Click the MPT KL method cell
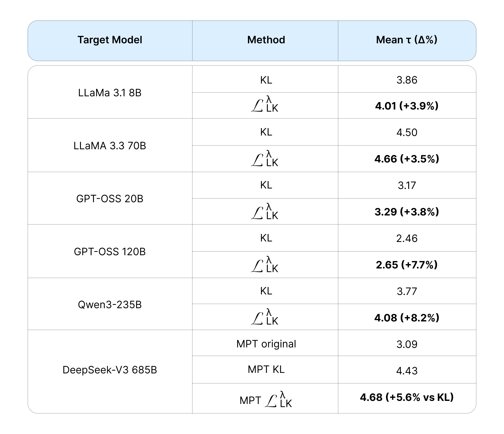The image size is (504, 434). click(266, 369)
